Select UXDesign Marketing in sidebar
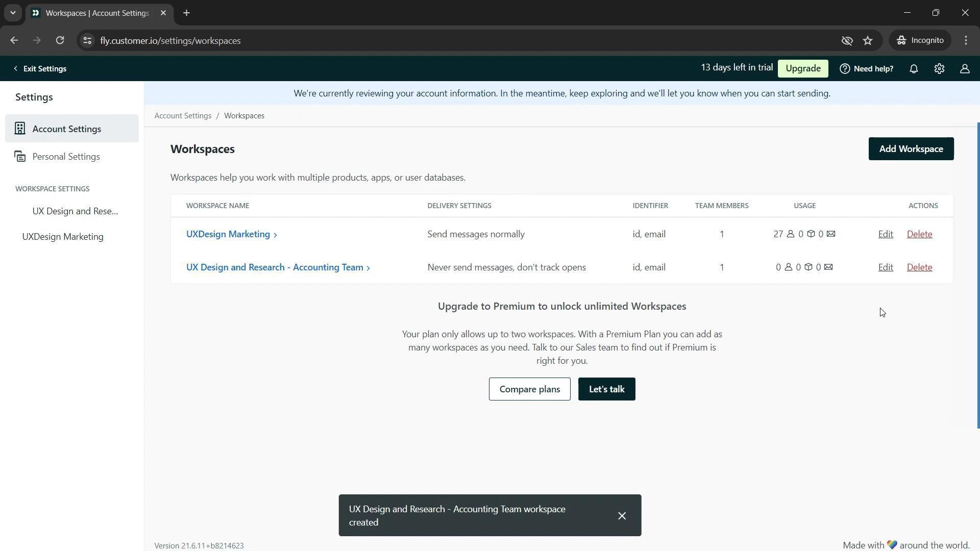 tap(63, 237)
